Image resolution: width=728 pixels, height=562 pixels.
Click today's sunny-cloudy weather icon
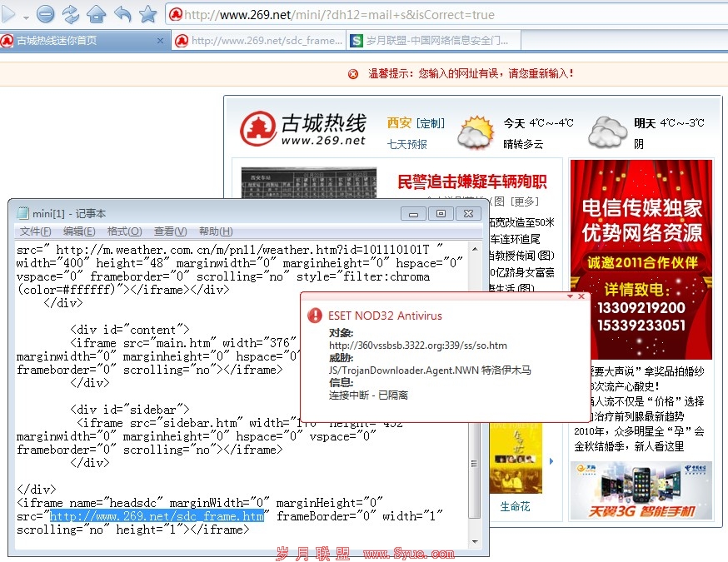[x=475, y=133]
